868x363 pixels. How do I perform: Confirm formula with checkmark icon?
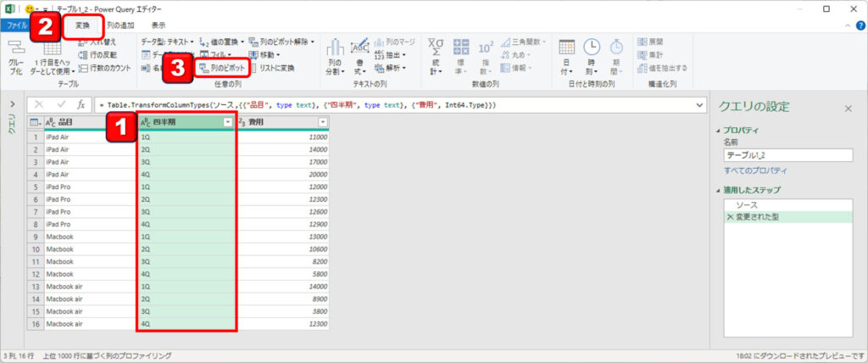click(x=60, y=104)
